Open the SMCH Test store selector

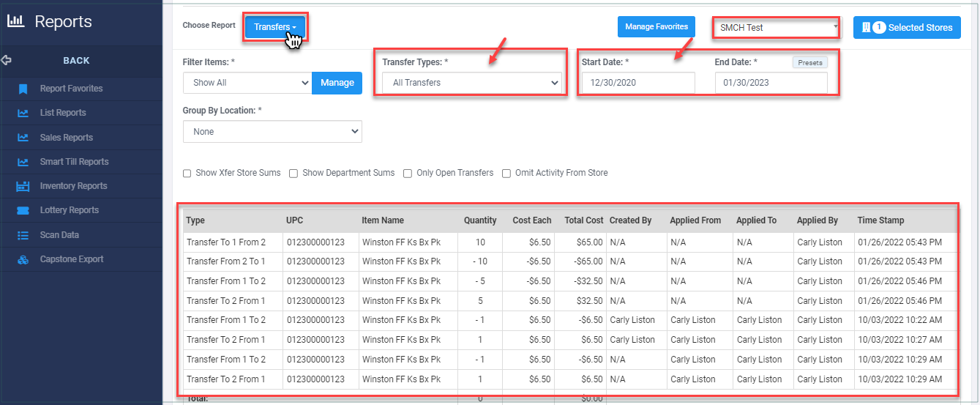pyautogui.click(x=778, y=28)
